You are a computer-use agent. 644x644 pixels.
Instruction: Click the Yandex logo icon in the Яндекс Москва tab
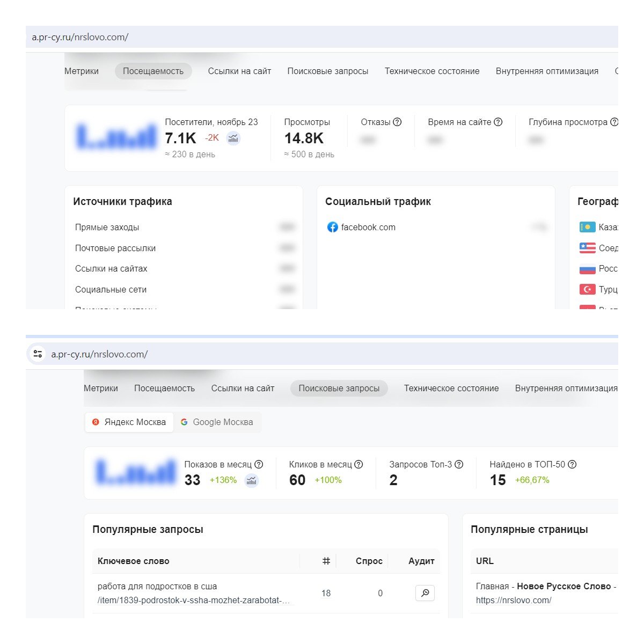(x=96, y=422)
